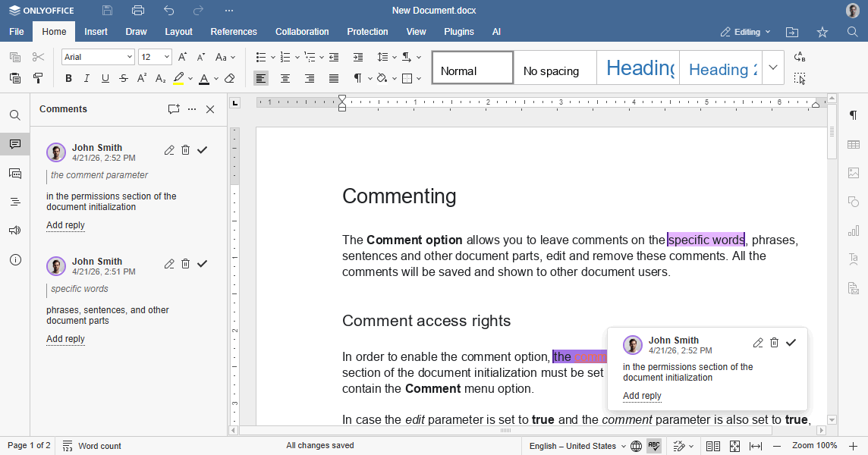Open the Editing mode dropdown
The height and width of the screenshot is (455, 868).
745,32
